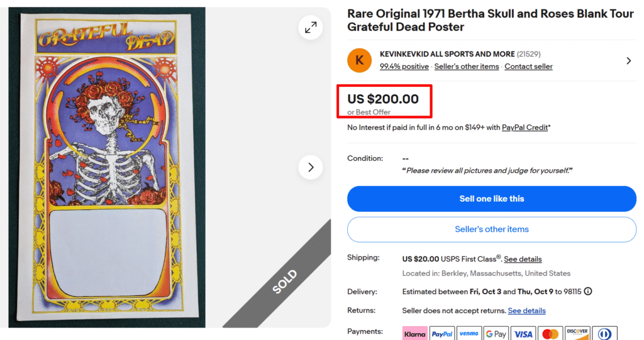View See details link for returns

pos(526,310)
